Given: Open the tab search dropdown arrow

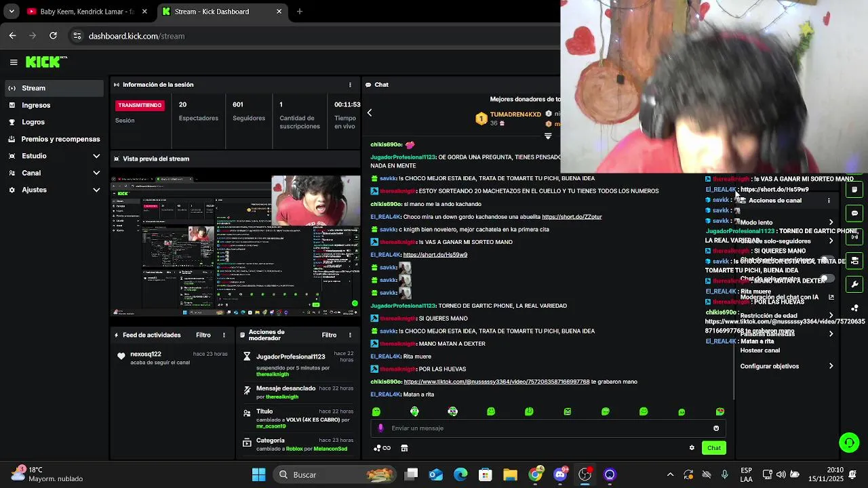Looking at the screenshot, I should [x=12, y=12].
